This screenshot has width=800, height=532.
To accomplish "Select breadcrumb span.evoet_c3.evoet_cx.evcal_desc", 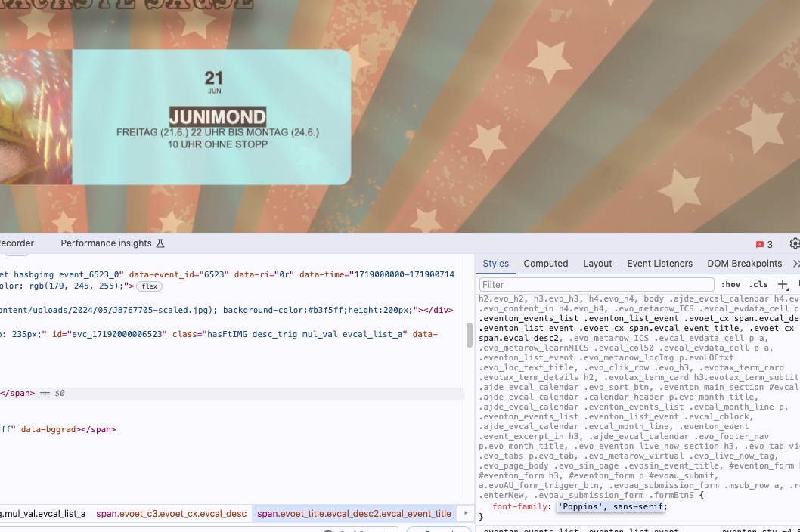I will [x=171, y=514].
